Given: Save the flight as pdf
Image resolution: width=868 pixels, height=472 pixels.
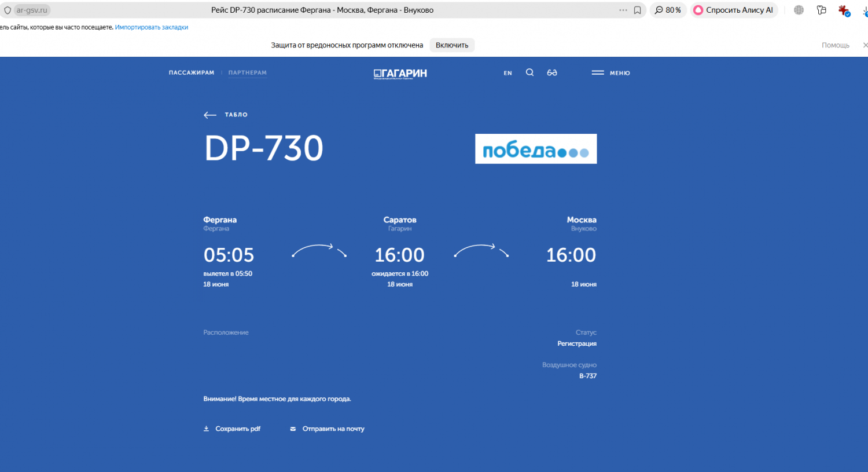Looking at the screenshot, I should tap(232, 429).
